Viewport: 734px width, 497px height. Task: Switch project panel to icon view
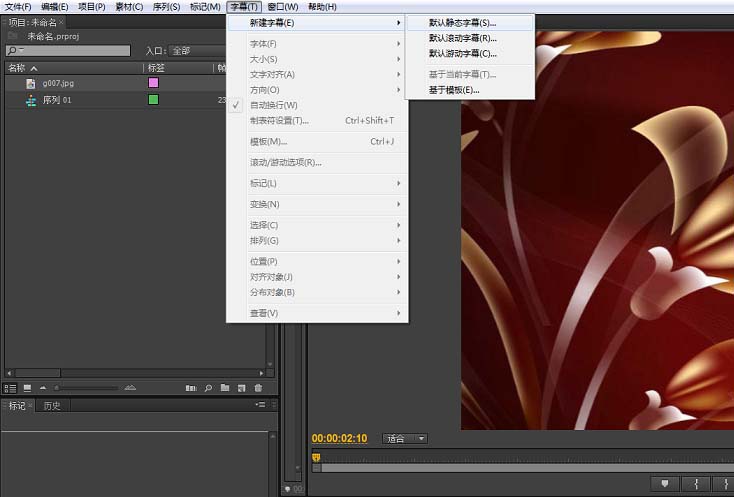click(x=27, y=387)
